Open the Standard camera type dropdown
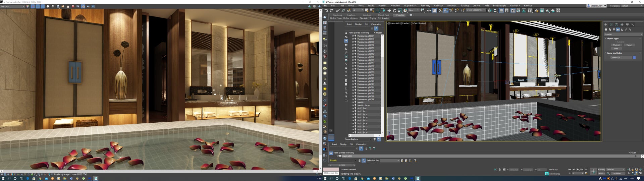Screen dimensions: 644x181 (624, 34)
